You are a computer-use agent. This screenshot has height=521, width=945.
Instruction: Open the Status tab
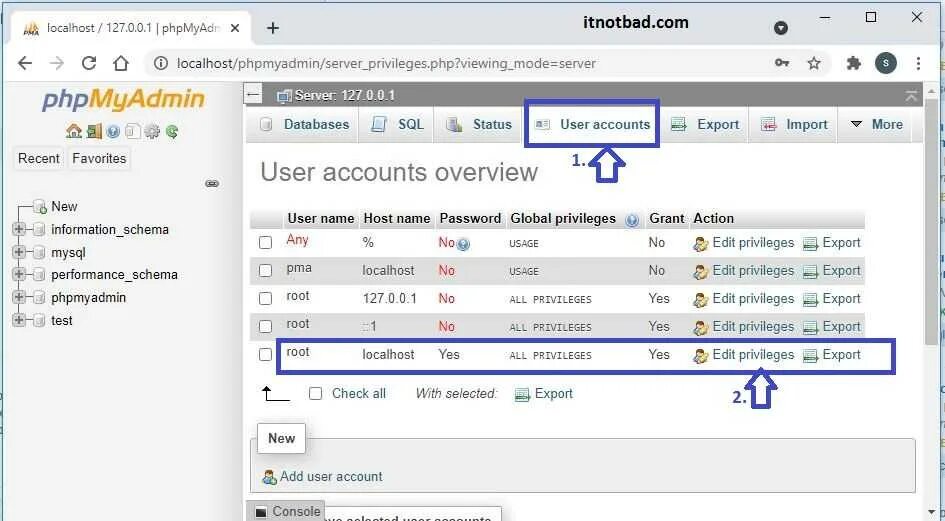(479, 124)
